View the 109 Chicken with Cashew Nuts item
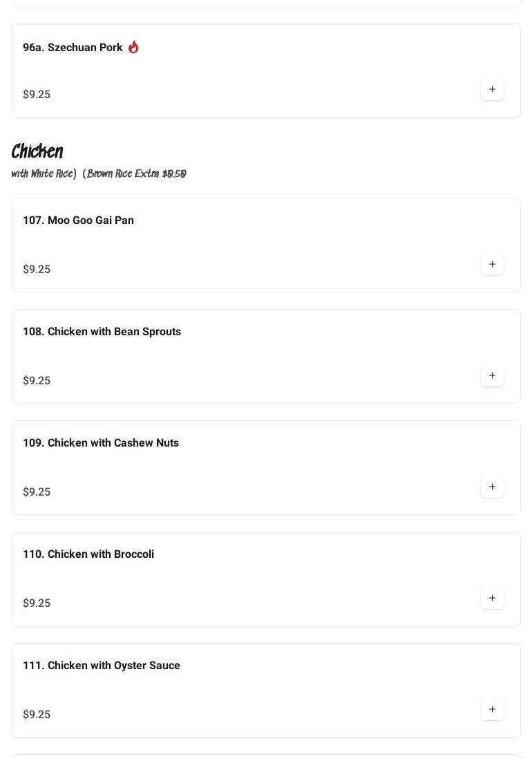532x759 pixels. coord(101,443)
